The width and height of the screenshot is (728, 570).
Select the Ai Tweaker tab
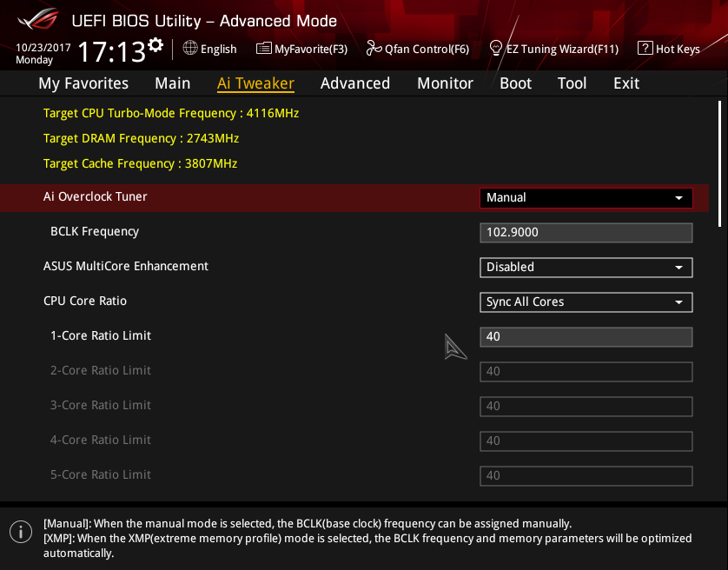pos(255,83)
